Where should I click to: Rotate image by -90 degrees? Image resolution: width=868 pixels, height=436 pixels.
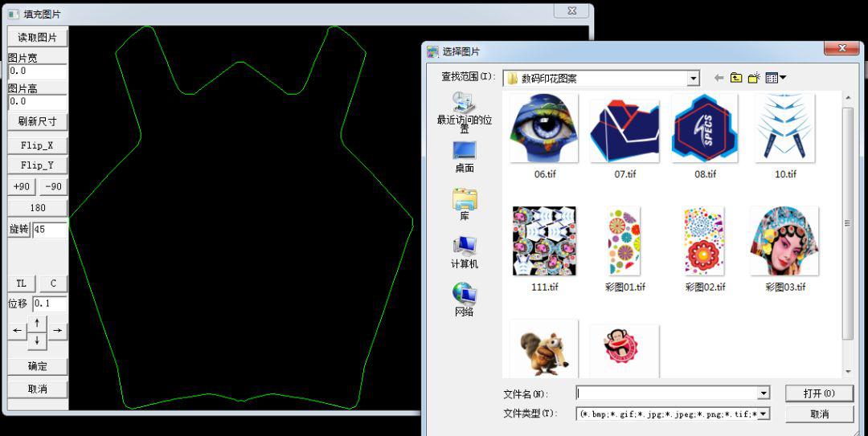click(54, 186)
